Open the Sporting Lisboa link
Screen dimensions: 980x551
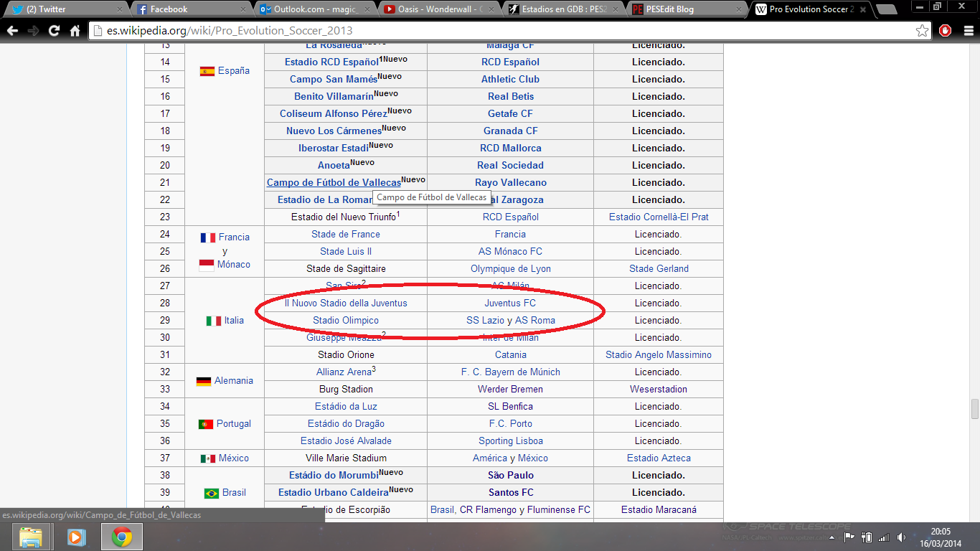tap(511, 441)
